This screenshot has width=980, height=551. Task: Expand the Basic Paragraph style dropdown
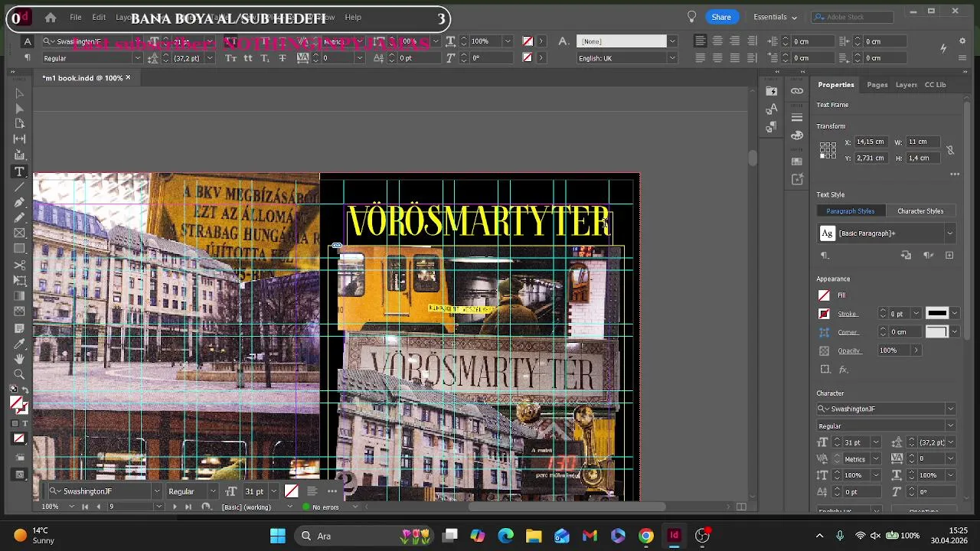[950, 233]
